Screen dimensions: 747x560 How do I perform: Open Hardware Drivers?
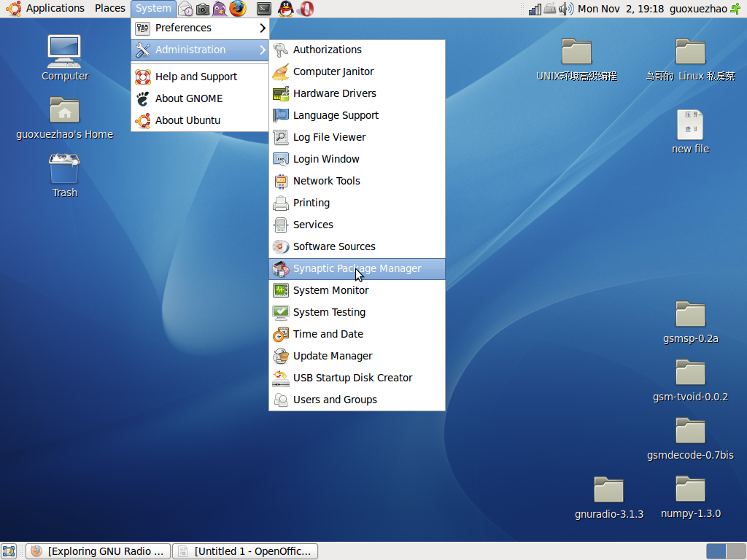pyautogui.click(x=357, y=93)
